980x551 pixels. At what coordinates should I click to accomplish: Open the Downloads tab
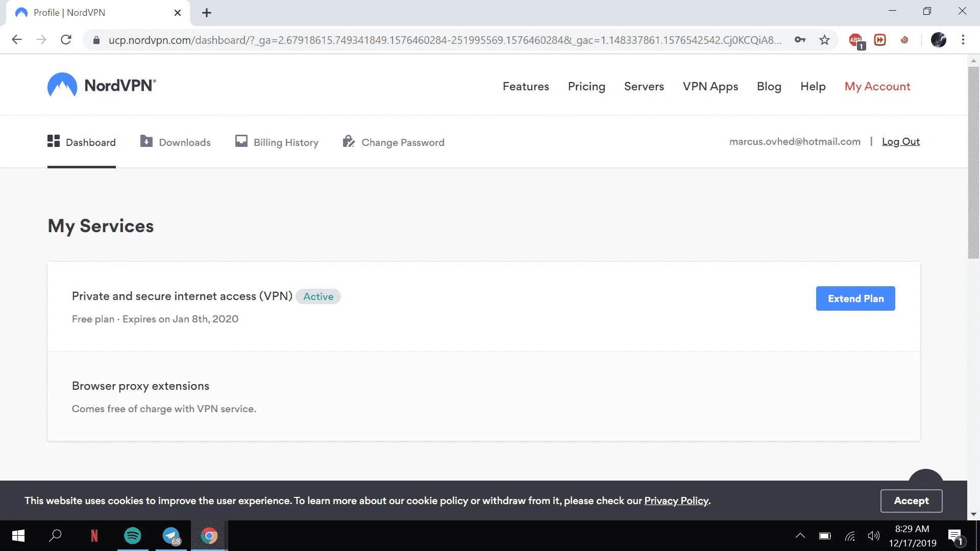coord(175,142)
